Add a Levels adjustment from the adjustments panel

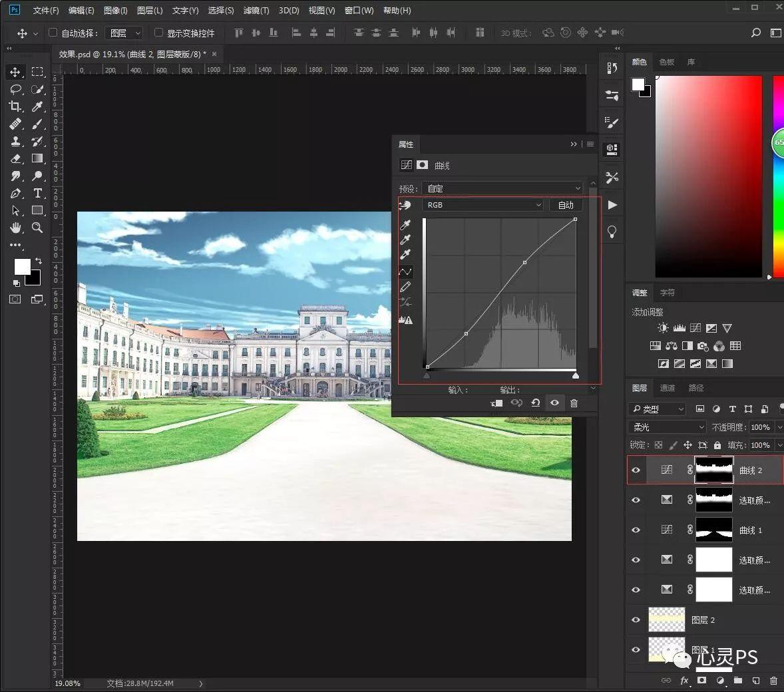click(x=680, y=327)
